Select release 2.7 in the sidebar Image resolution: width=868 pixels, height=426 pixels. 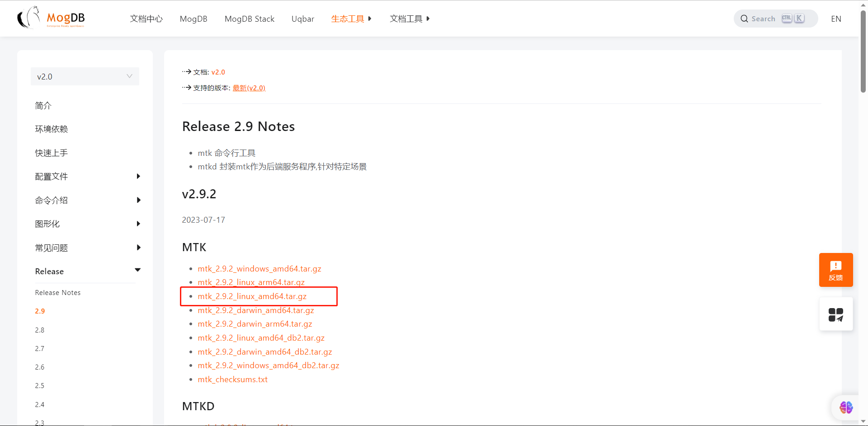40,348
